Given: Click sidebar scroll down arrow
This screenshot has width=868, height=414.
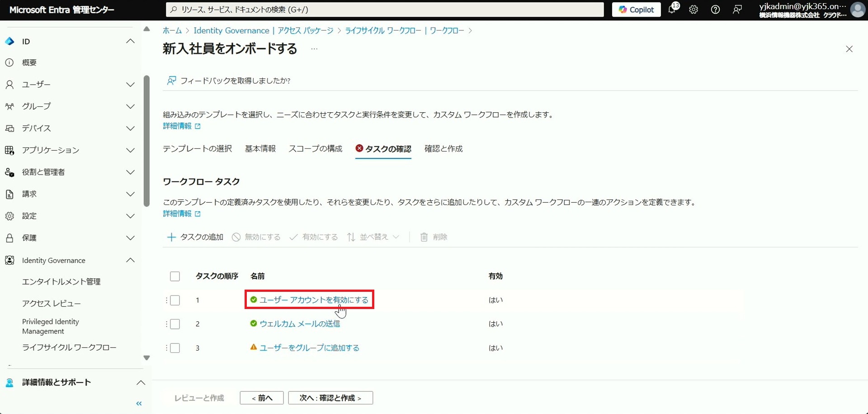Looking at the screenshot, I should tap(146, 357).
